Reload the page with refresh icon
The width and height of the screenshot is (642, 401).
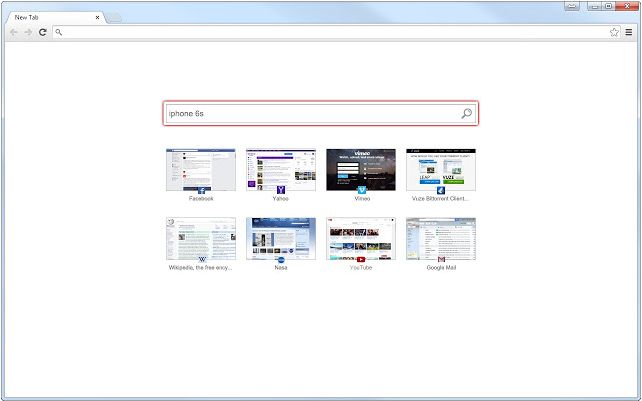(43, 32)
